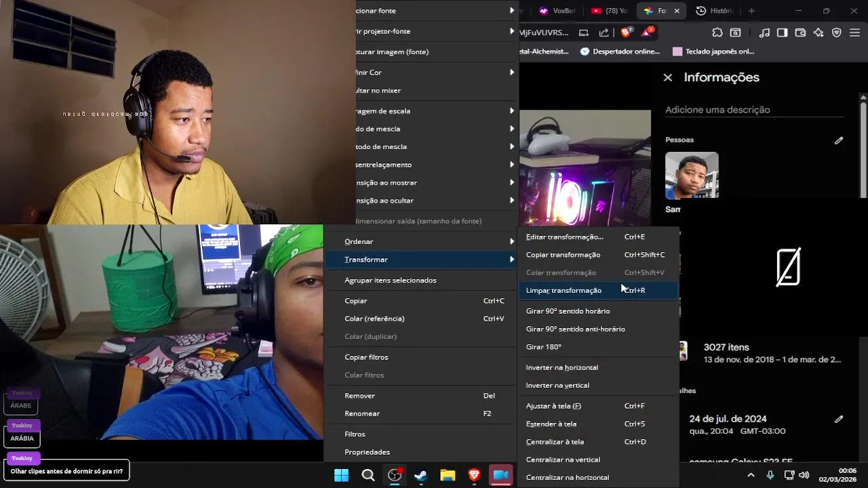The width and height of the screenshot is (868, 488).
Task: Open a new browser tab with plus
Action: 751,11
